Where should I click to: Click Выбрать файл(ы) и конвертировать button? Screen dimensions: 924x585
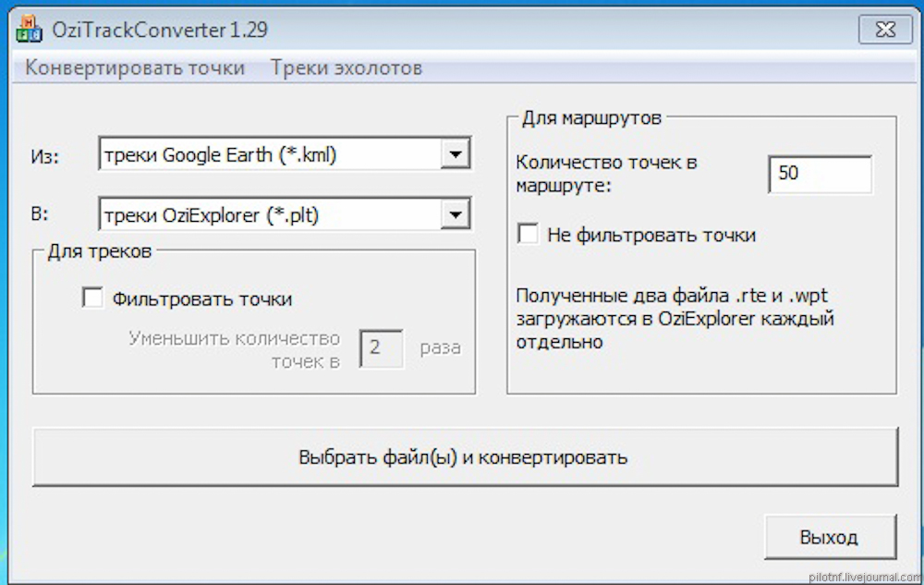[465, 457]
